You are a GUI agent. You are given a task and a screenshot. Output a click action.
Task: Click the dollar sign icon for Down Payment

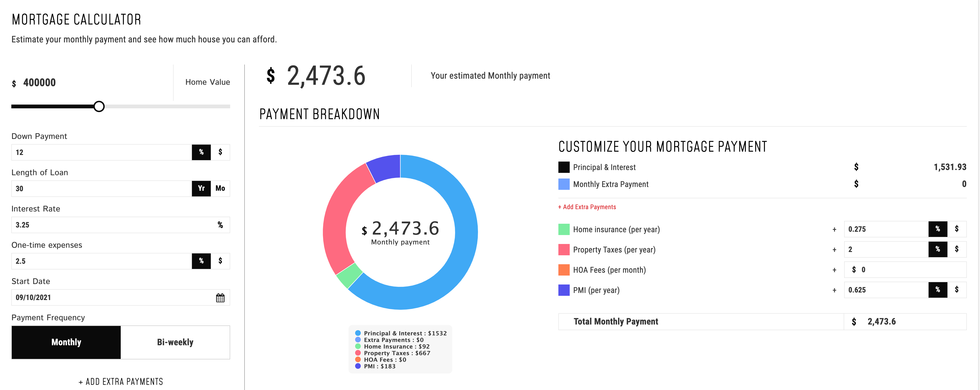coord(220,152)
